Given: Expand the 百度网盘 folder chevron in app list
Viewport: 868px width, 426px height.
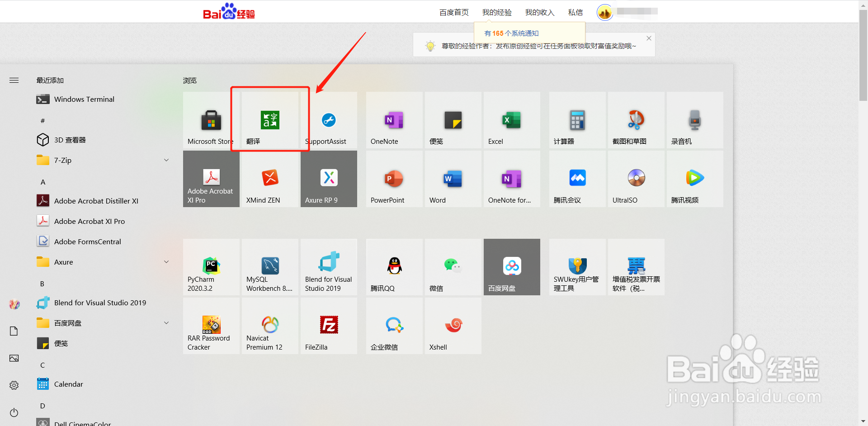Looking at the screenshot, I should 166,323.
